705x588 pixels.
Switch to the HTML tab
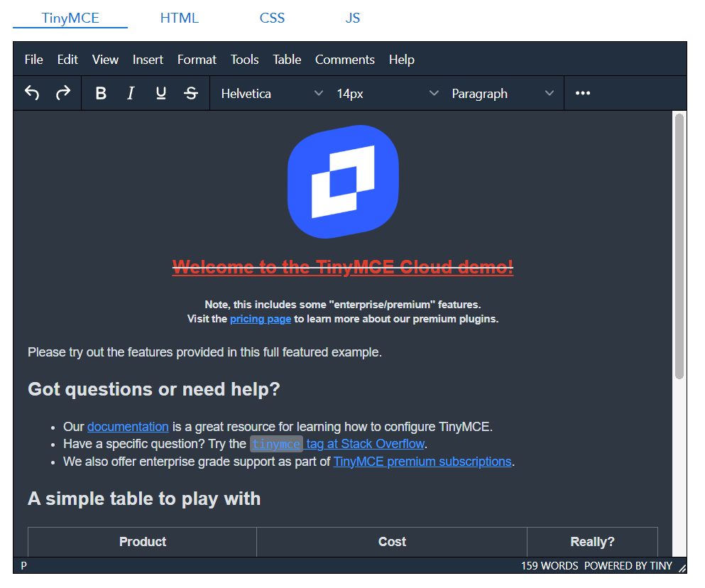(180, 18)
